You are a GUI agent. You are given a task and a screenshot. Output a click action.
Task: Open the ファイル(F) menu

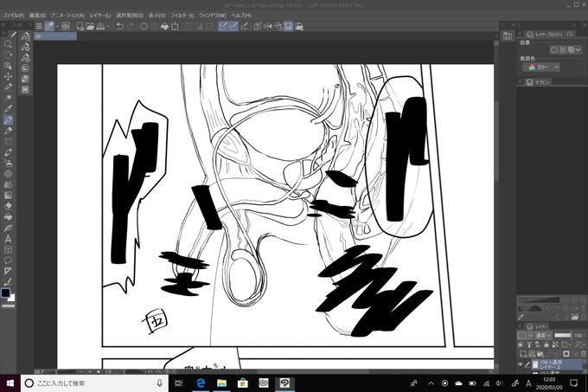point(14,16)
